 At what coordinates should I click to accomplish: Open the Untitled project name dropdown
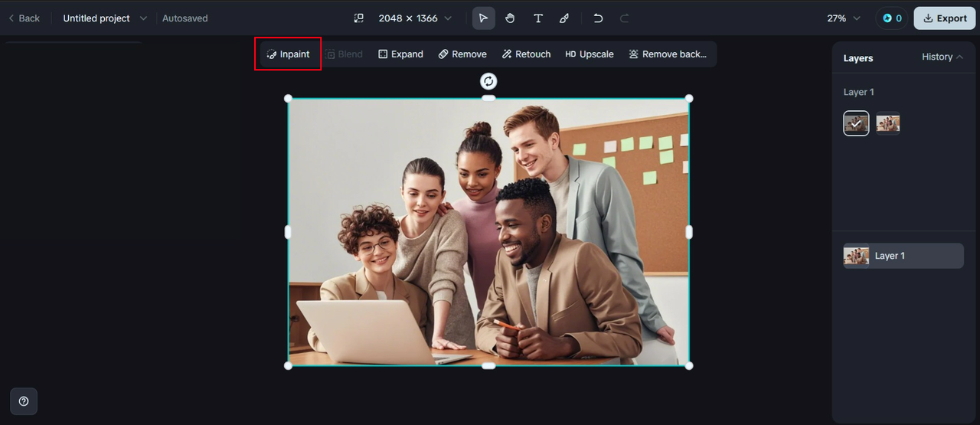(105, 18)
